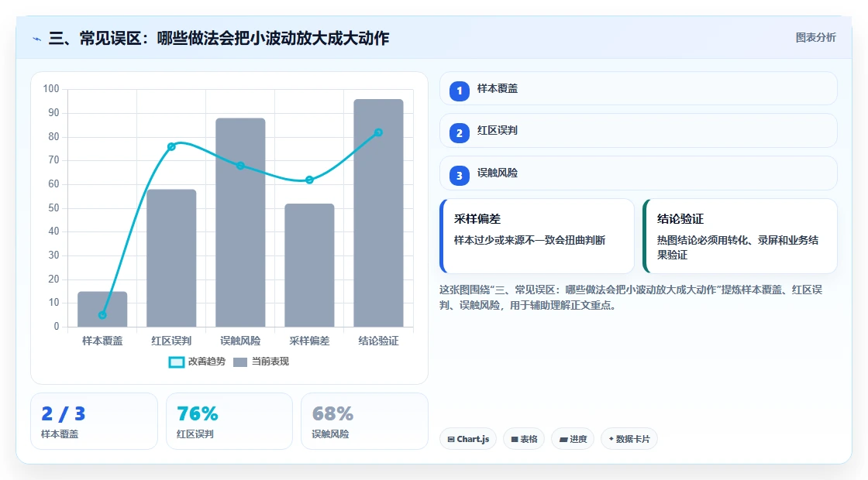Click the 数据卡片 tag
This screenshot has width=868, height=480.
pyautogui.click(x=629, y=439)
